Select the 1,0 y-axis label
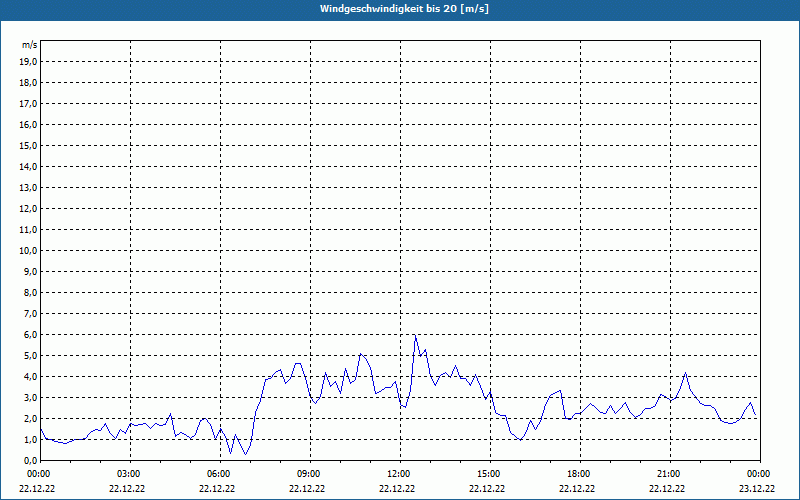 pos(30,439)
